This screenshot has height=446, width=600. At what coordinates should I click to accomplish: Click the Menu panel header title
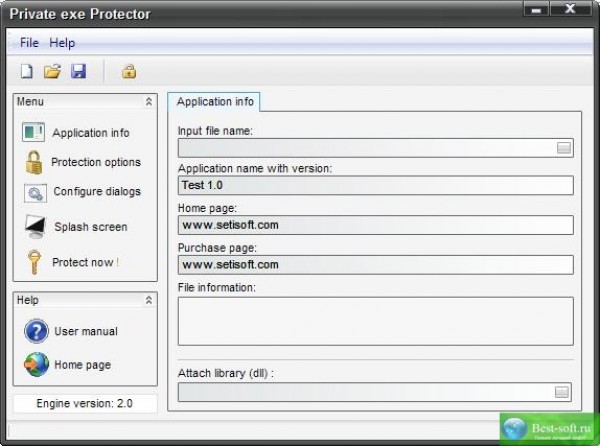coord(30,102)
